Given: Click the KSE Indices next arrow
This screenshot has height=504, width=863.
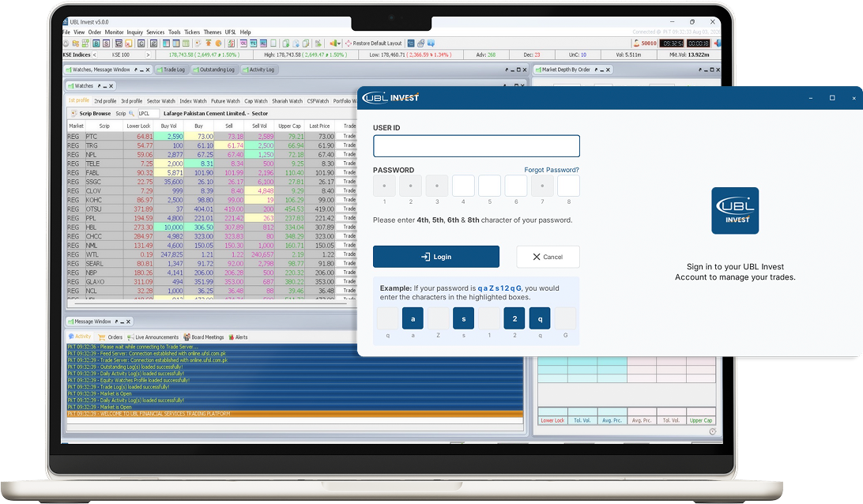Looking at the screenshot, I should (148, 55).
